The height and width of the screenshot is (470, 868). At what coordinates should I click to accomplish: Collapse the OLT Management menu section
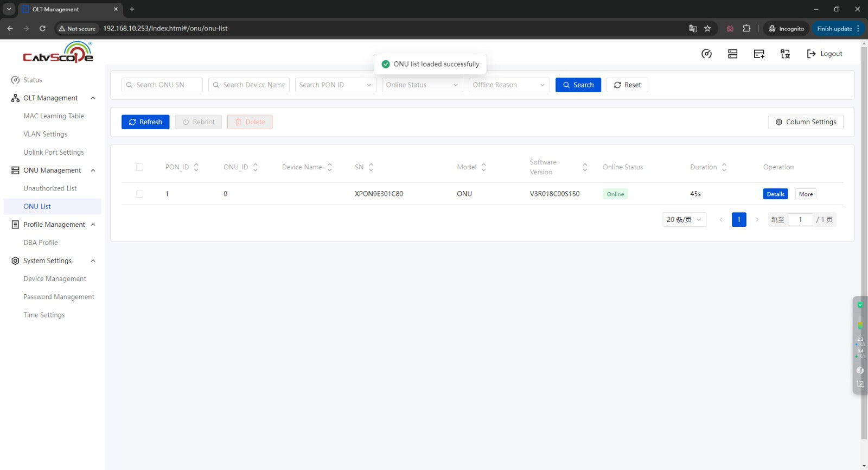pyautogui.click(x=93, y=98)
